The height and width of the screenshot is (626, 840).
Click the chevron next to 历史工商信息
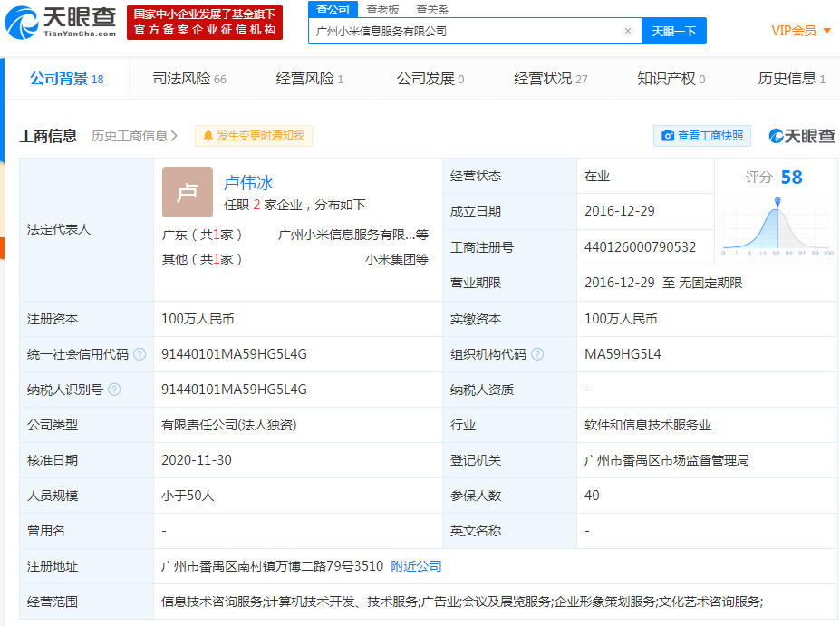point(174,136)
